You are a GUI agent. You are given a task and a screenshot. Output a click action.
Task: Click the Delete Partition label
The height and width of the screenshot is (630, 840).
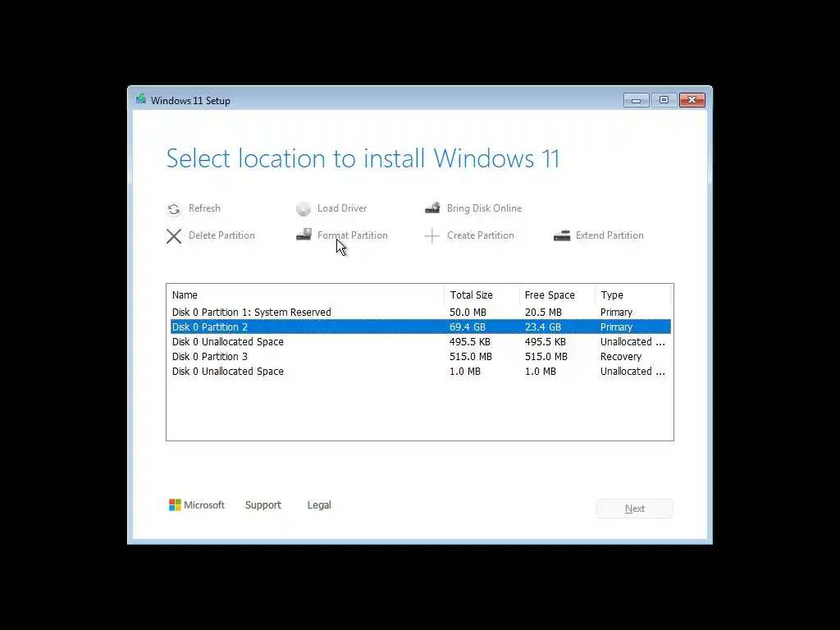click(221, 235)
